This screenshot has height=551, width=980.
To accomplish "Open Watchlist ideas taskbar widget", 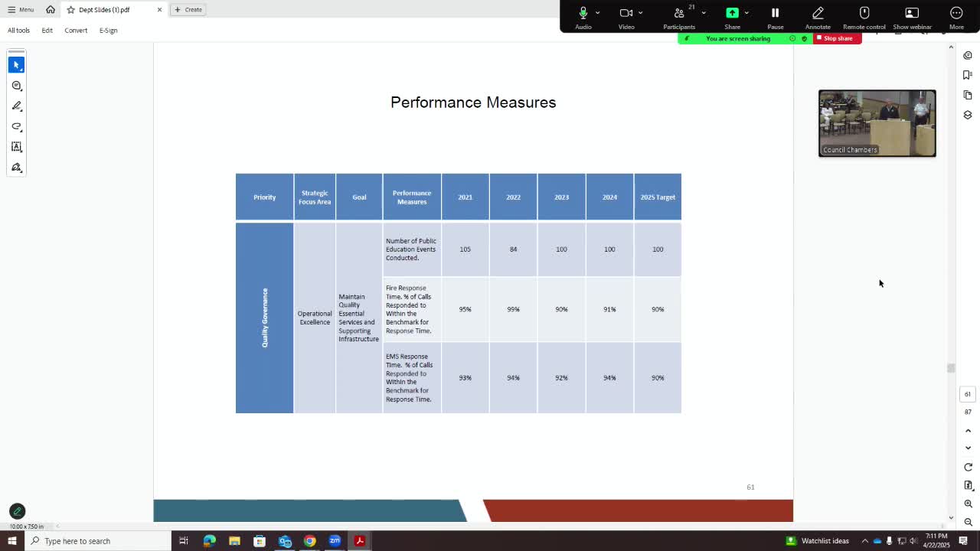I will pos(817,541).
